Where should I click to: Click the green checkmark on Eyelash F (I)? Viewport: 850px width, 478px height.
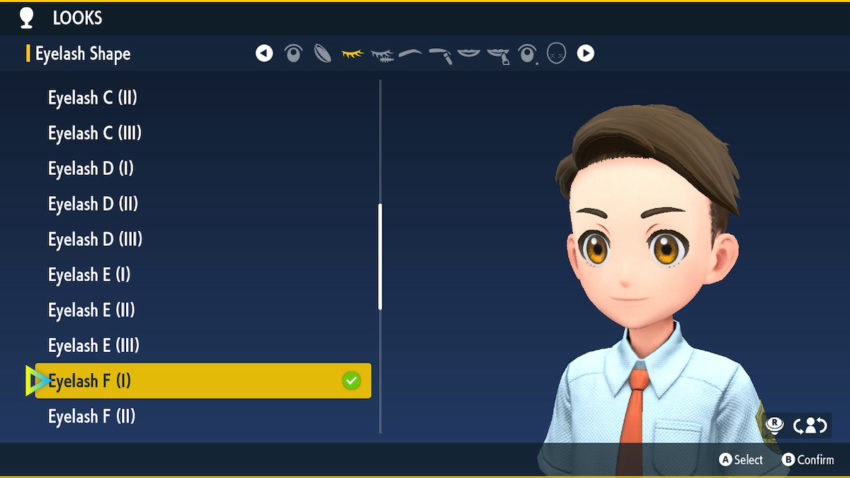[351, 380]
